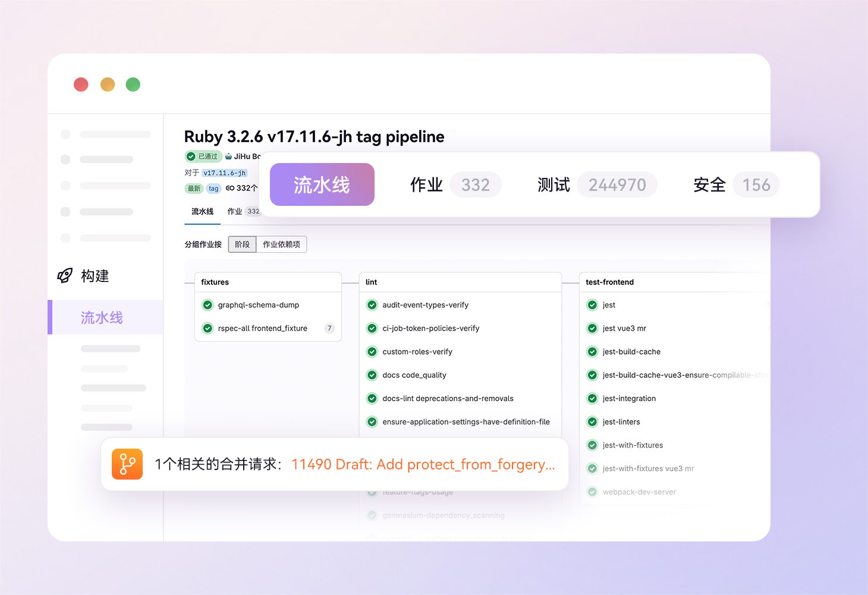Click the rocket icon beside 构建
The height and width of the screenshot is (595, 868).
point(65,275)
